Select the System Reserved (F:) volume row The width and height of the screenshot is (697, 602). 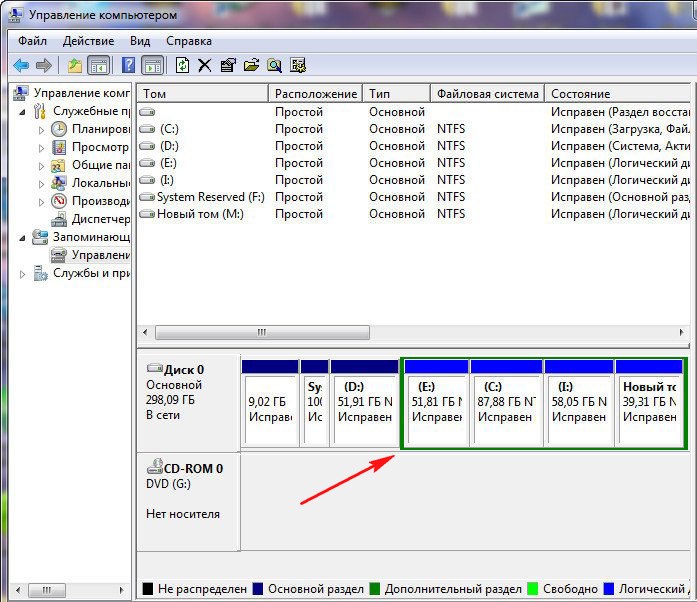[208, 197]
